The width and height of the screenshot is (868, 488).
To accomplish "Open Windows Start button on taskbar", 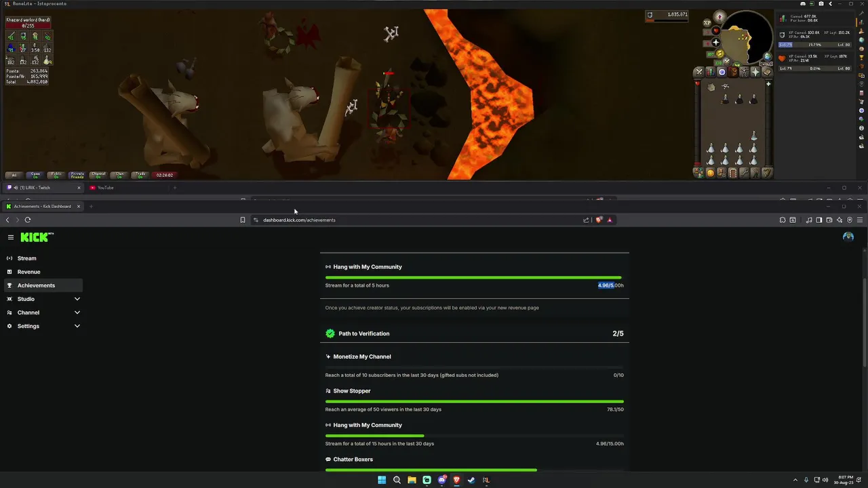I will pos(382,480).
